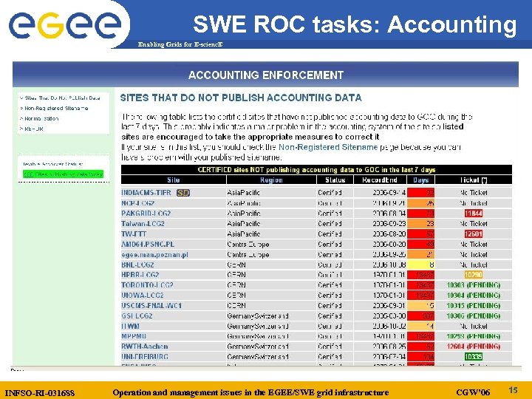Open pending ticket 10315 for USCMS-FNAL-WC1
Screen dimensions: 532x399
pyautogui.click(x=474, y=305)
